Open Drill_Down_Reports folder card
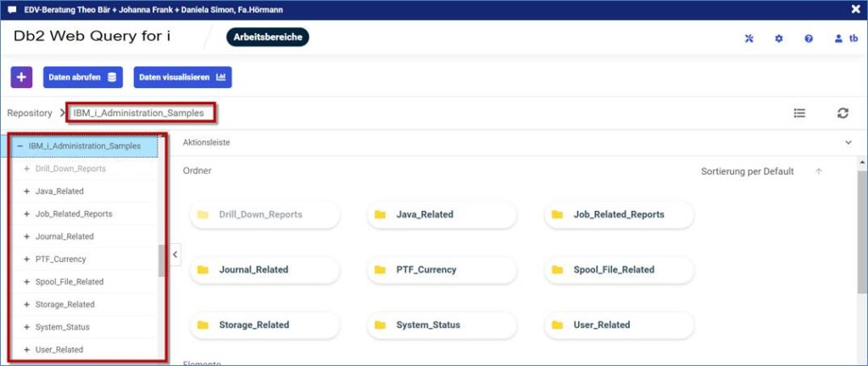The height and width of the screenshot is (366, 868). tap(265, 214)
